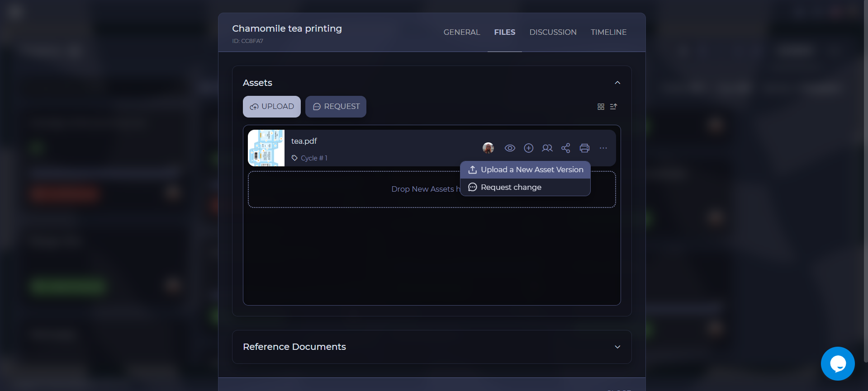The height and width of the screenshot is (391, 868).
Task: Choose Request change from the menu
Action: (x=511, y=187)
